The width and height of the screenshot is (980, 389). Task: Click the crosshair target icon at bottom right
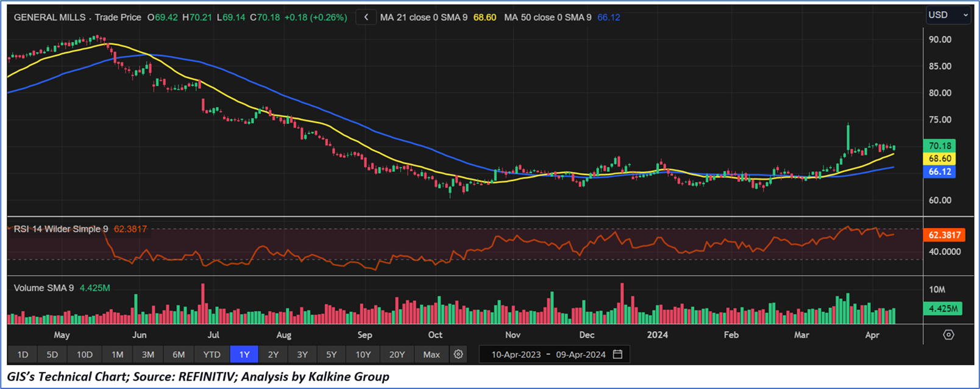click(948, 335)
